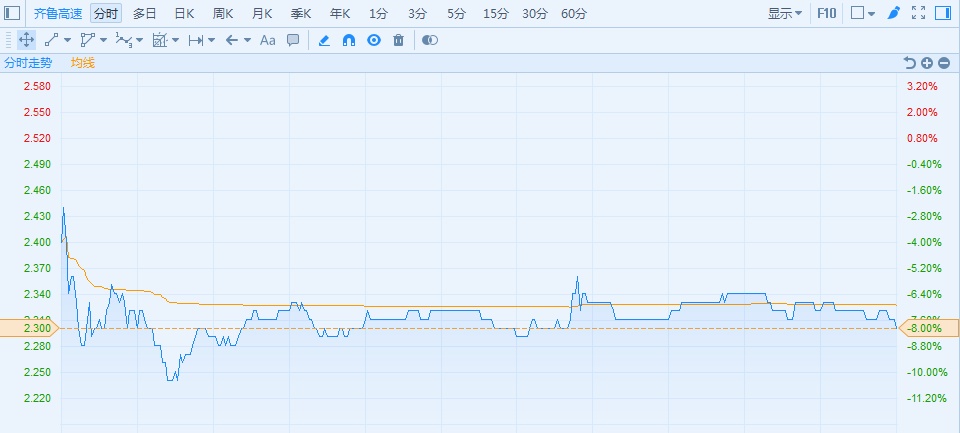The height and width of the screenshot is (433, 960).
Task: Toggle the left sidebar panel
Action: (x=13, y=13)
